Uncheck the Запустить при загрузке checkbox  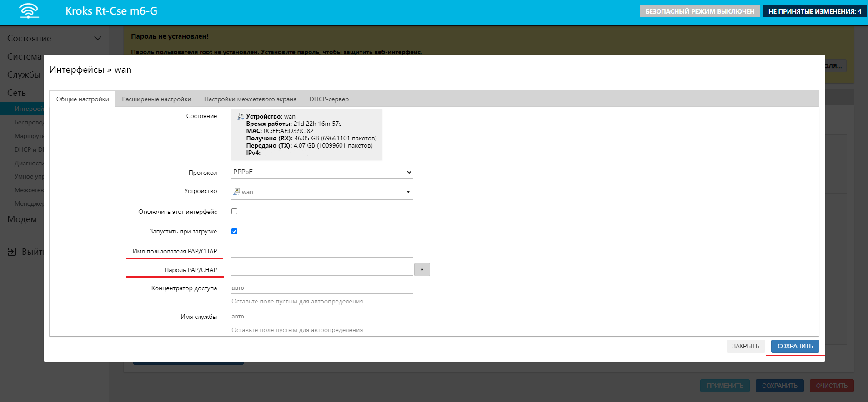click(x=235, y=232)
